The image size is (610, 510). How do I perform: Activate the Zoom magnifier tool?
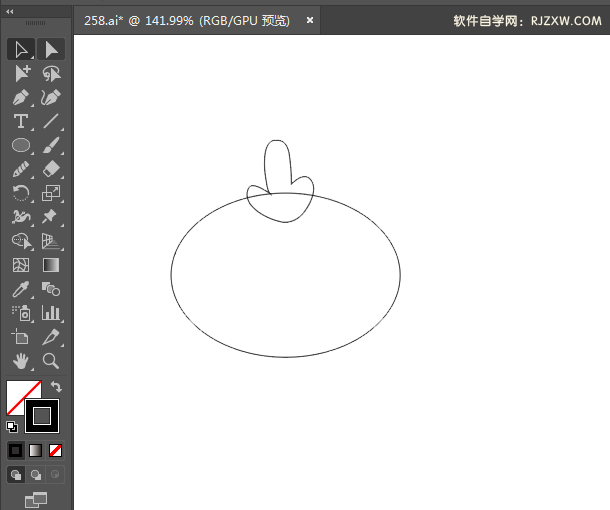52,361
